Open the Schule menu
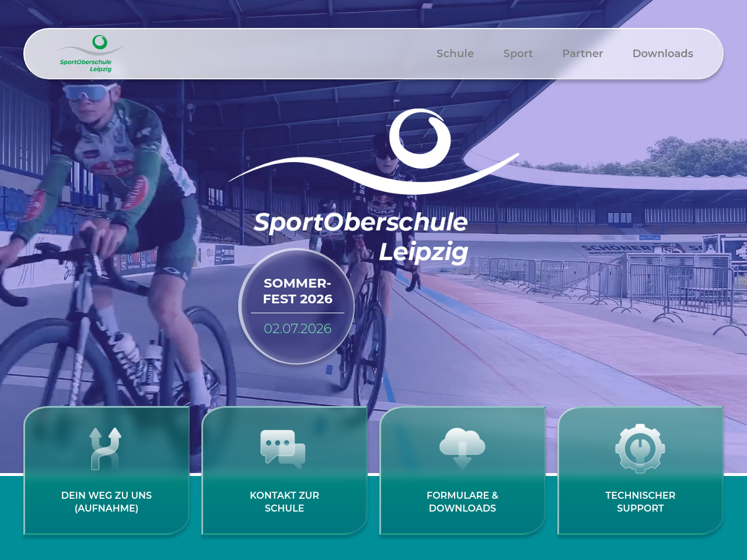Screen dimensions: 747x560 455,54
